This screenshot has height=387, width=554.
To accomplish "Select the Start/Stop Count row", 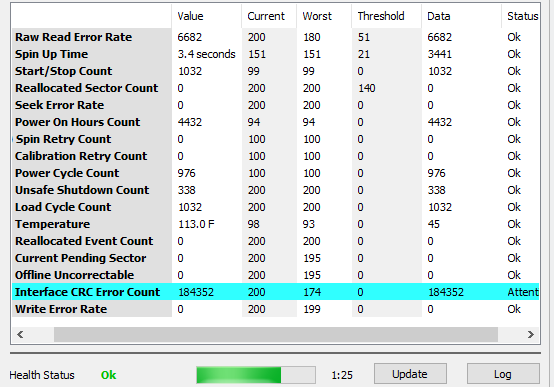I will (276, 71).
